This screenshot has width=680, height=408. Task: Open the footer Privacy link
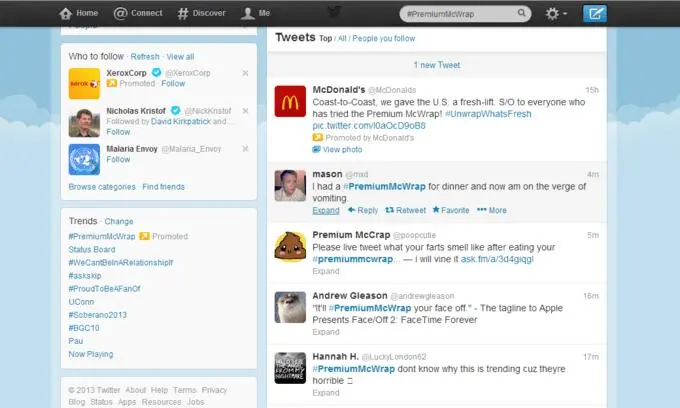[x=214, y=390]
